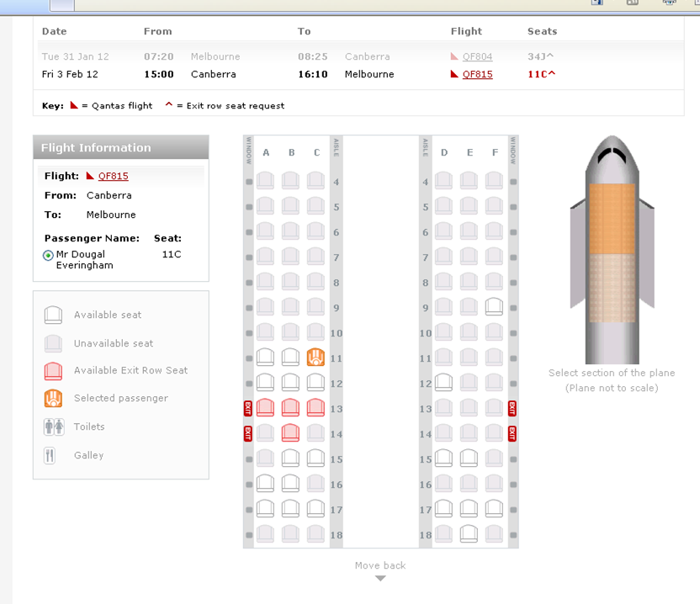700x604 pixels.
Task: Choose available seat 12D
Action: [444, 383]
